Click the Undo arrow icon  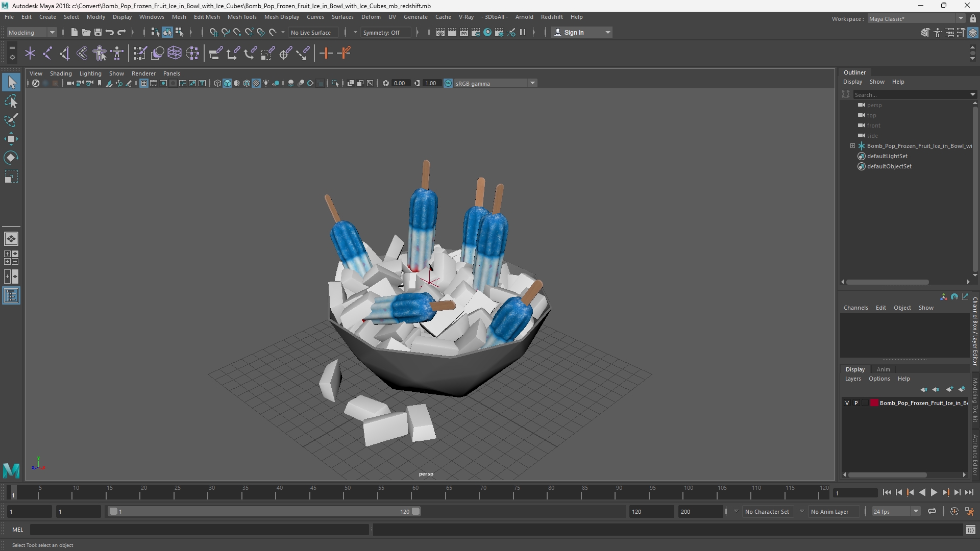(x=110, y=32)
